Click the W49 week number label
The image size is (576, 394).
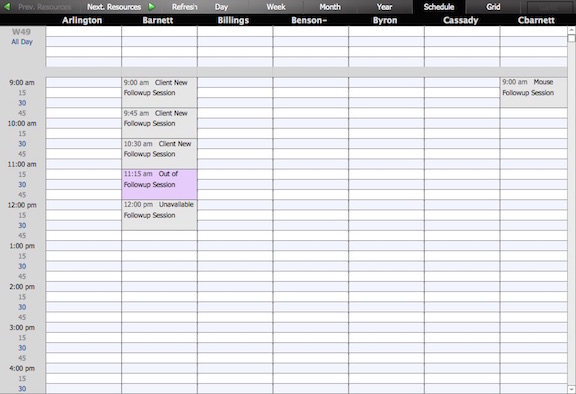21,32
